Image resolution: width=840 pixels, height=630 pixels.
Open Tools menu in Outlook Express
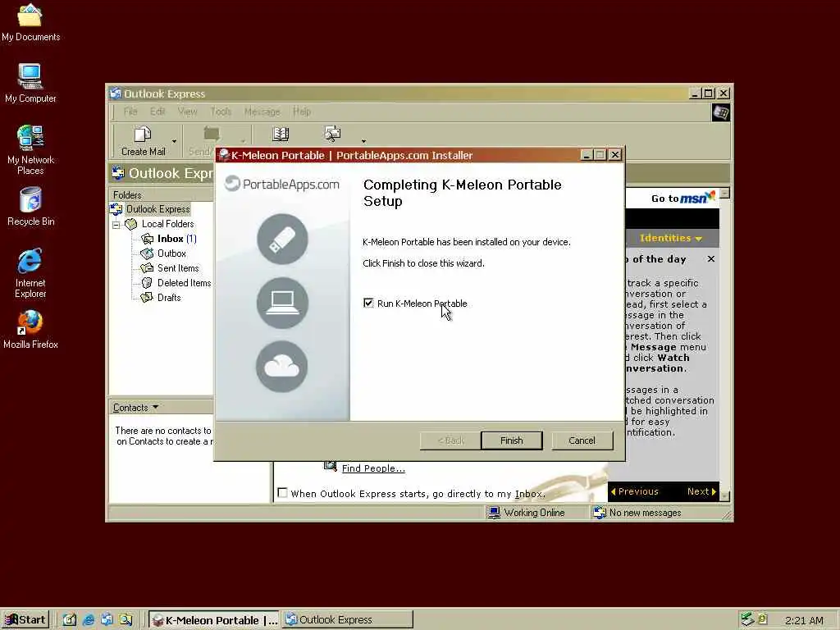click(x=221, y=112)
